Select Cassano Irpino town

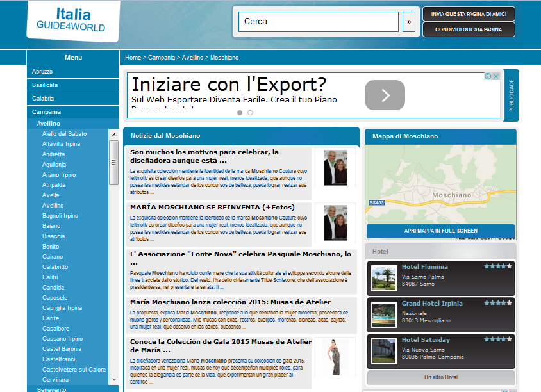click(x=63, y=339)
